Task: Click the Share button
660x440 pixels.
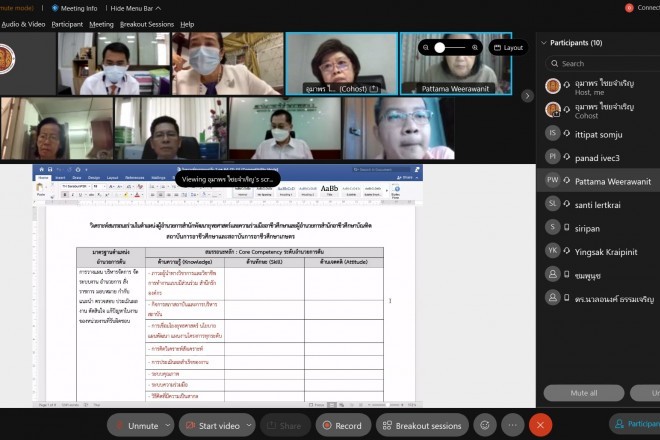Action: 285,426
